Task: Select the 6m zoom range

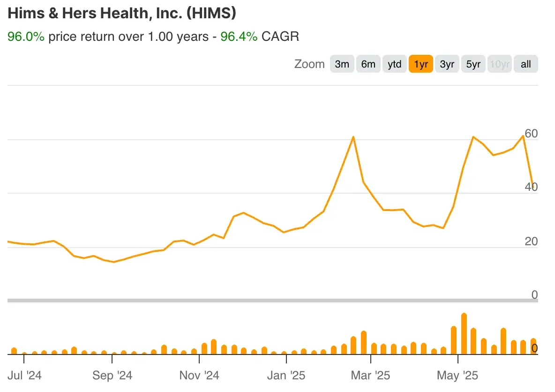Action: [368, 64]
